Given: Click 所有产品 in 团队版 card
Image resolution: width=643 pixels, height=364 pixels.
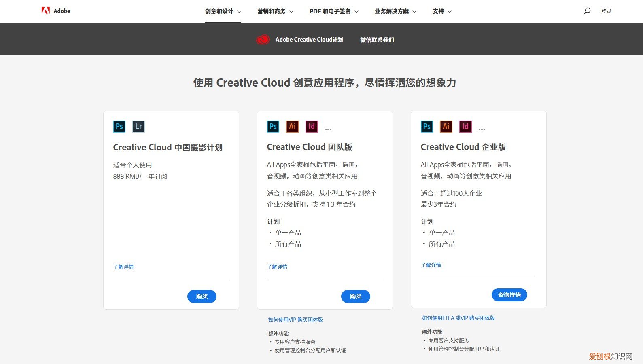Looking at the screenshot, I should [288, 244].
